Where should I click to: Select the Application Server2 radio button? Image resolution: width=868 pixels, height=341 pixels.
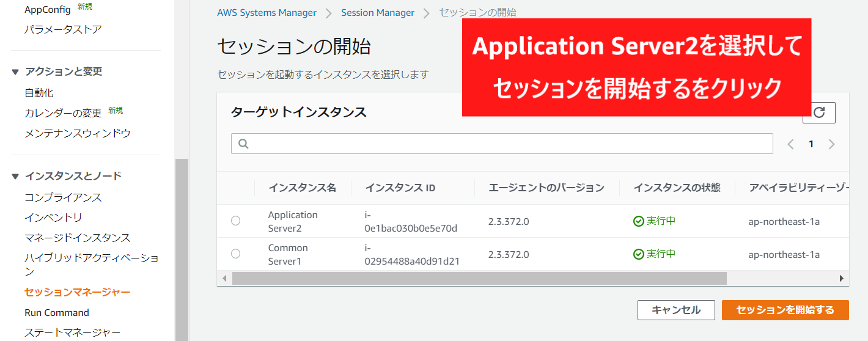pos(235,221)
